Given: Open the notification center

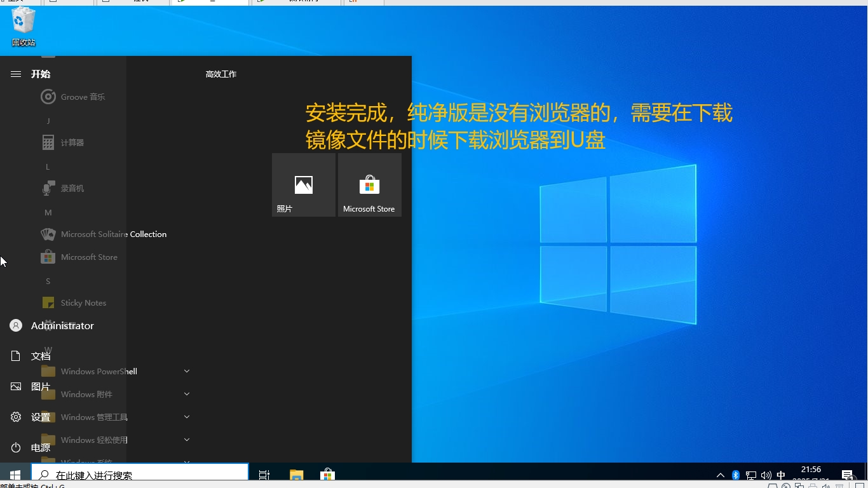Looking at the screenshot, I should 847,475.
